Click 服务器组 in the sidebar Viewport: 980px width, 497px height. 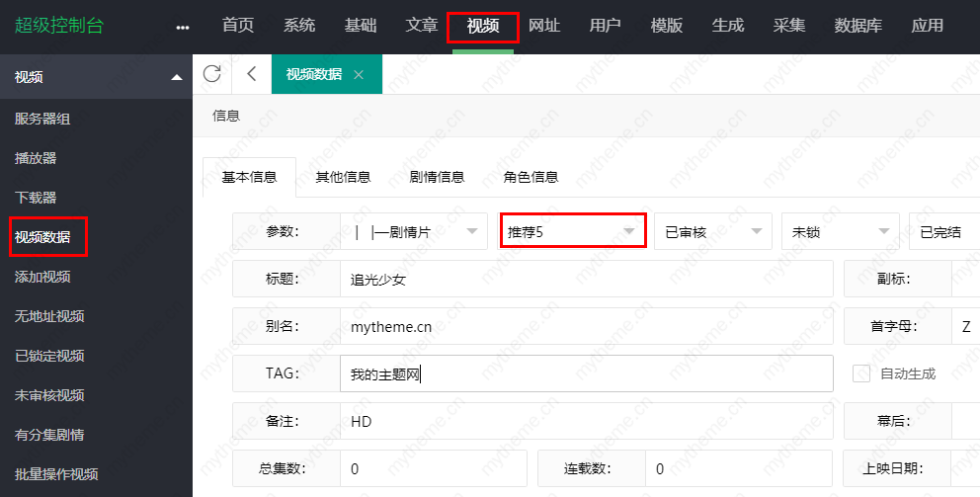coord(42,119)
